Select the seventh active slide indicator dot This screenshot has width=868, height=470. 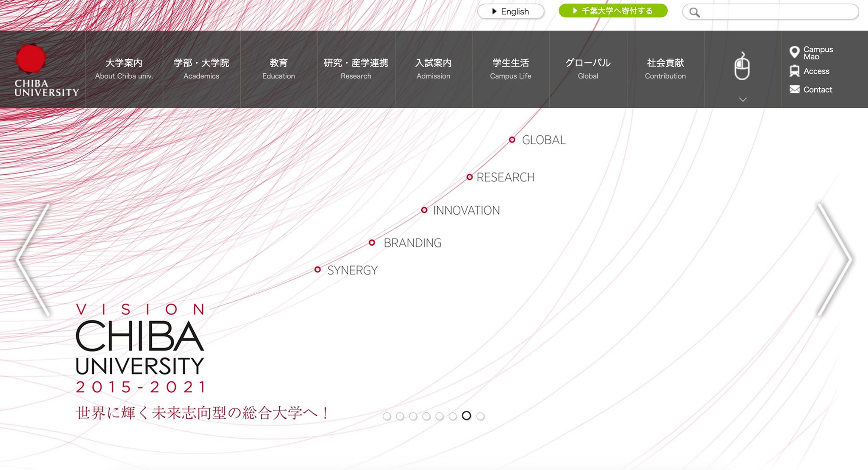coord(466,416)
